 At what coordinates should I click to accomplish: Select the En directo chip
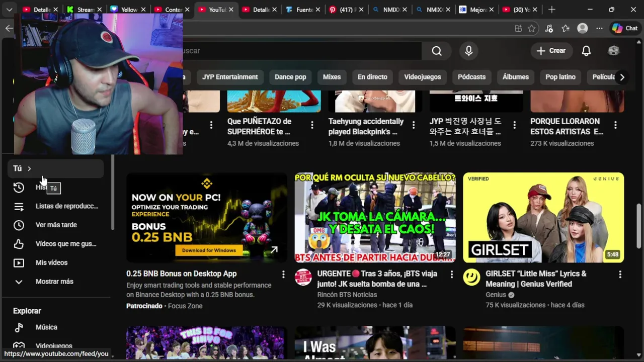(x=372, y=77)
